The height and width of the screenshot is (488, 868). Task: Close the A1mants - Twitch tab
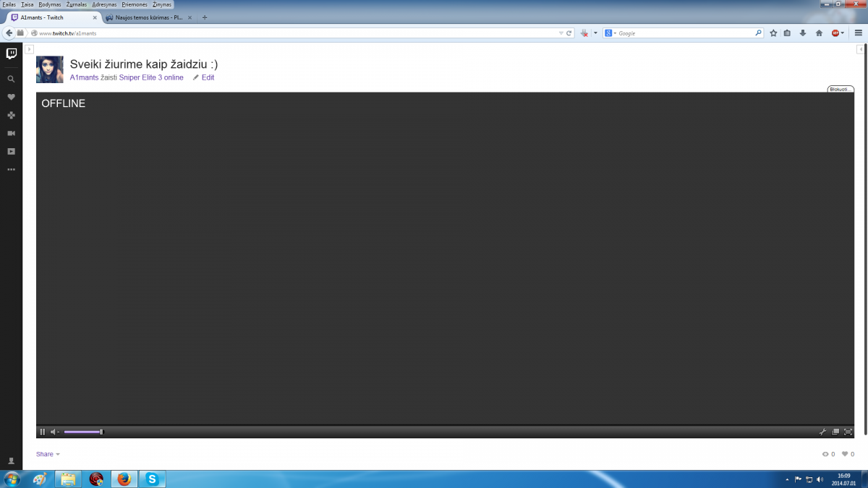coord(95,17)
